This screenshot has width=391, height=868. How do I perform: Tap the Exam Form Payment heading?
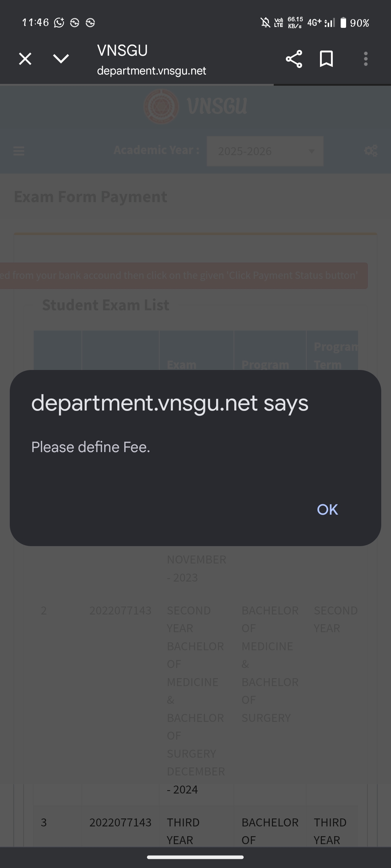91,197
